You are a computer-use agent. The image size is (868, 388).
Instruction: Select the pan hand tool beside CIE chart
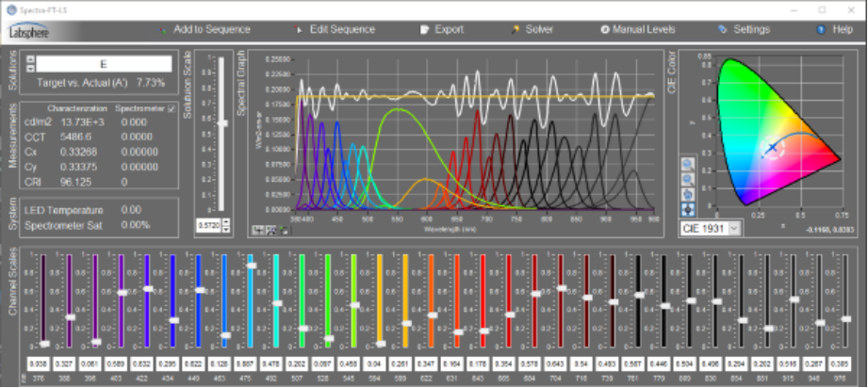click(687, 193)
